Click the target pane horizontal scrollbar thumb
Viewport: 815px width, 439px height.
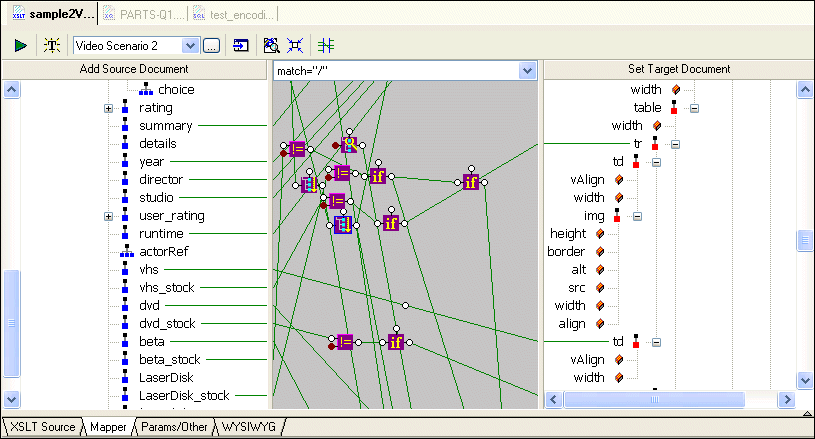tap(657, 399)
